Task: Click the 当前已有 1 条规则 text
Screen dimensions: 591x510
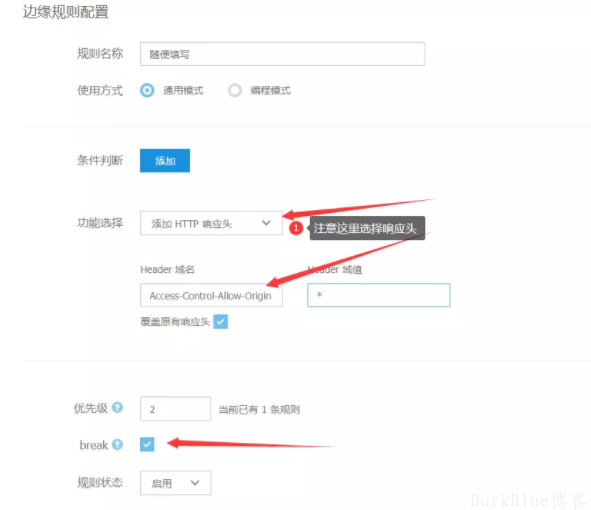Action: point(259,409)
